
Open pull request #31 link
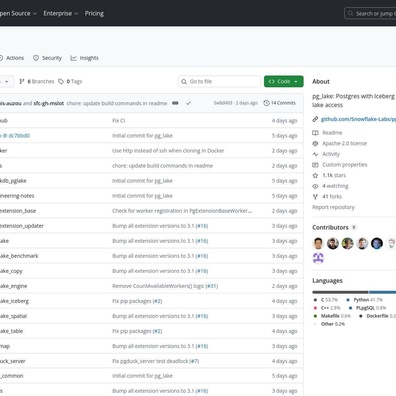[x=212, y=286]
